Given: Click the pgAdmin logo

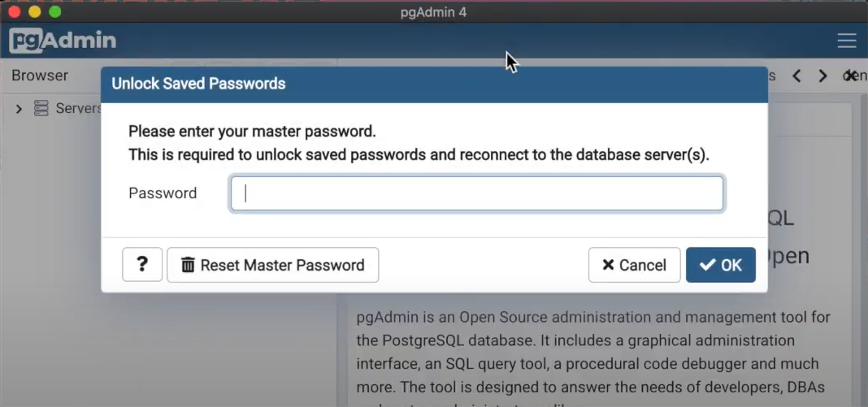Looking at the screenshot, I should [x=63, y=41].
